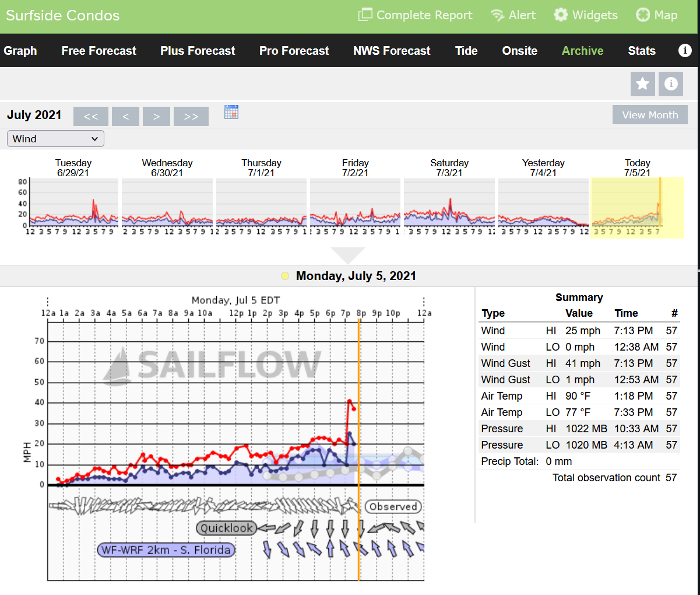
Task: Open the Plus Forecast tab
Action: 198,51
